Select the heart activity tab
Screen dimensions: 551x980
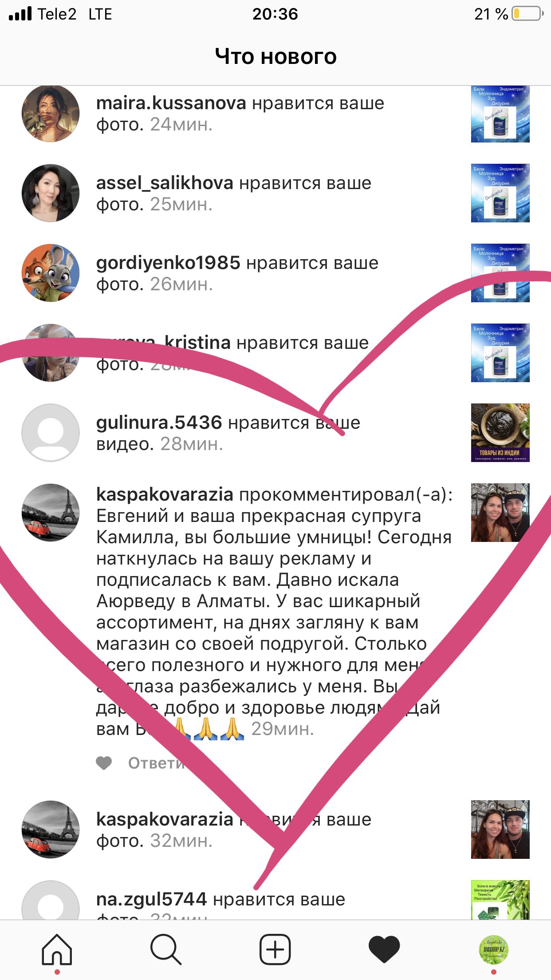(x=384, y=950)
